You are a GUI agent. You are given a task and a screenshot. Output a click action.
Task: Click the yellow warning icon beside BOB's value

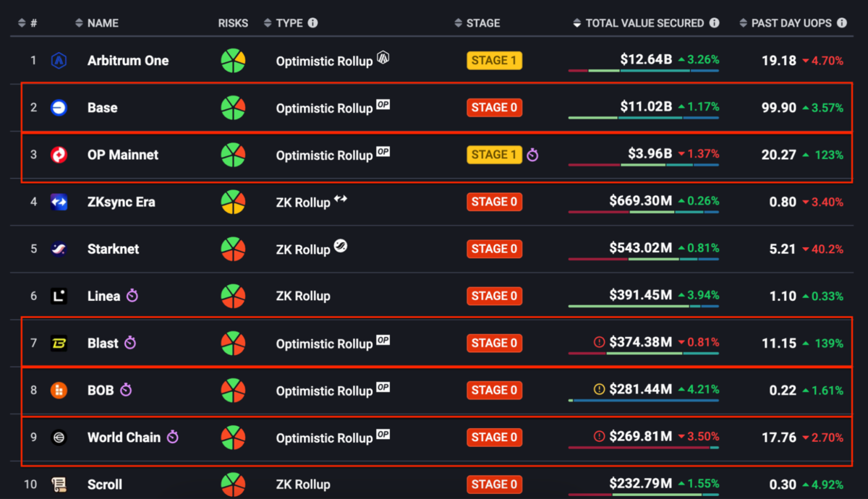coord(599,390)
